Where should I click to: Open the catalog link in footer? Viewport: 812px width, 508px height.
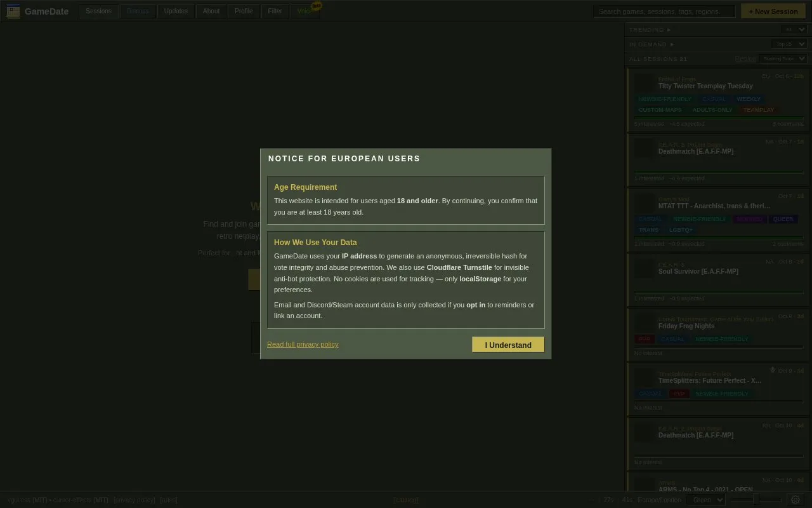(x=406, y=500)
